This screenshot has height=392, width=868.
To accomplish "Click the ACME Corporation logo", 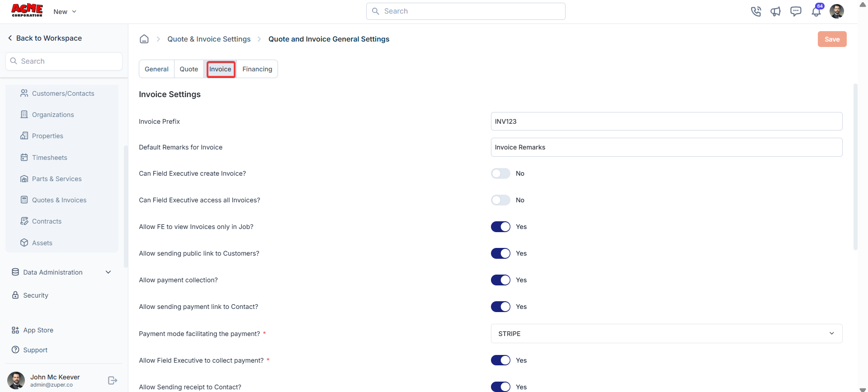I will tap(27, 10).
